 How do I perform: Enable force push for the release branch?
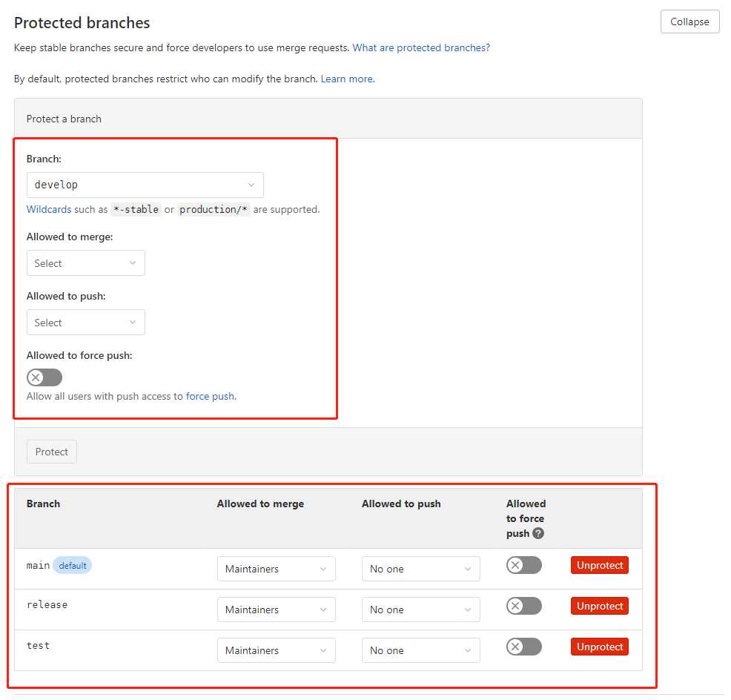pos(523,606)
